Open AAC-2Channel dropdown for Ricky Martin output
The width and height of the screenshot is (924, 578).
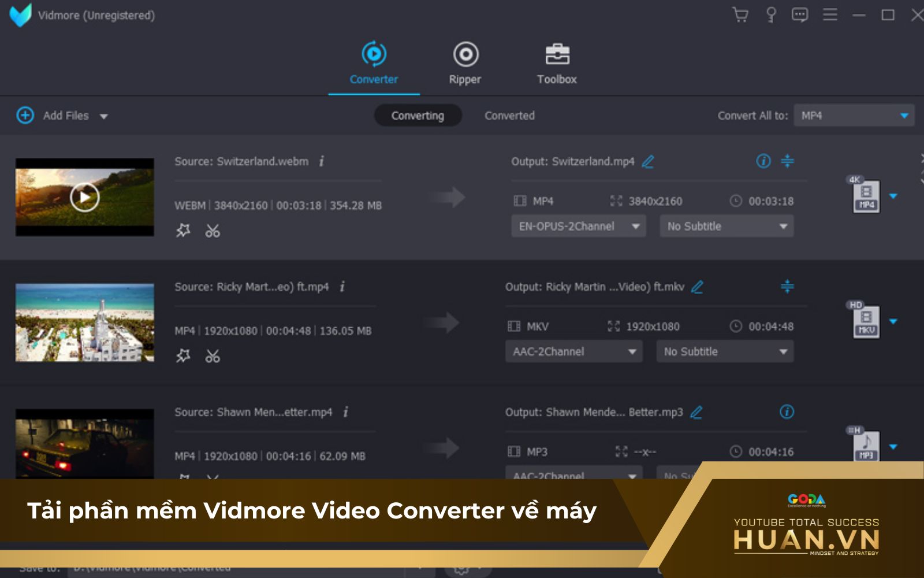(x=574, y=351)
